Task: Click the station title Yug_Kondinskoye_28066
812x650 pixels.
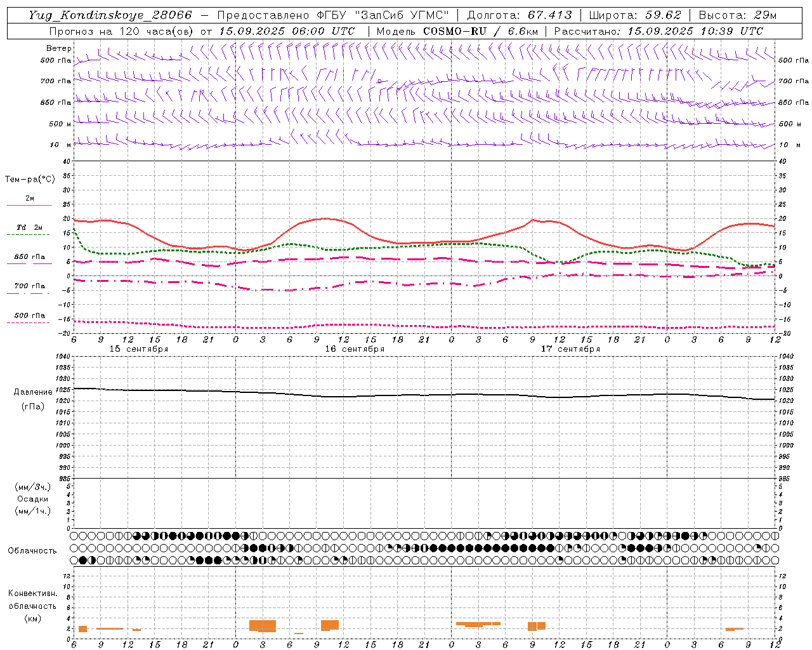Action: pyautogui.click(x=110, y=15)
